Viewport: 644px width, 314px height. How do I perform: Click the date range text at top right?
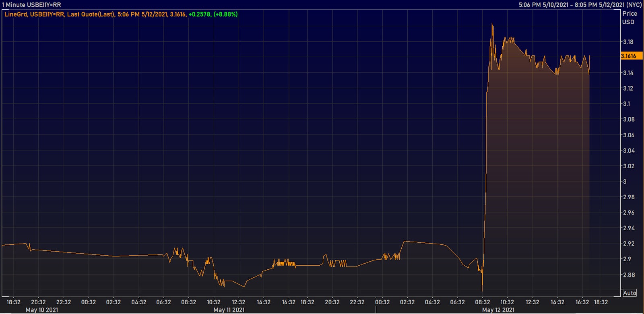click(580, 5)
